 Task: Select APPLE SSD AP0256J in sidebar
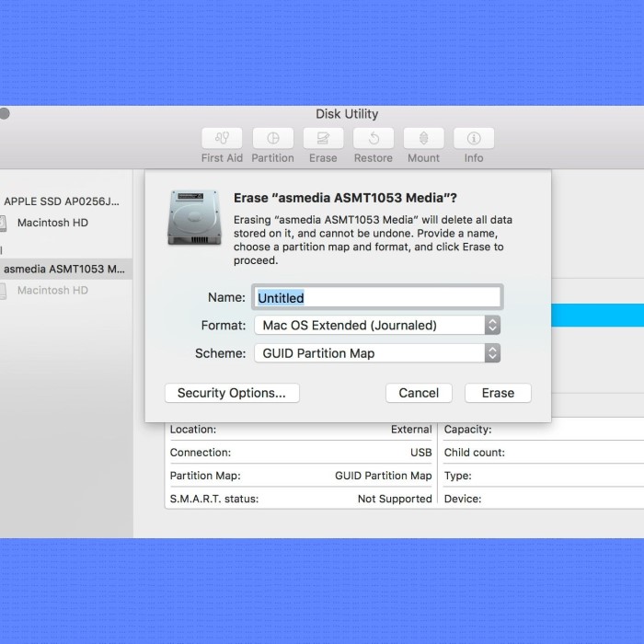[x=62, y=201]
